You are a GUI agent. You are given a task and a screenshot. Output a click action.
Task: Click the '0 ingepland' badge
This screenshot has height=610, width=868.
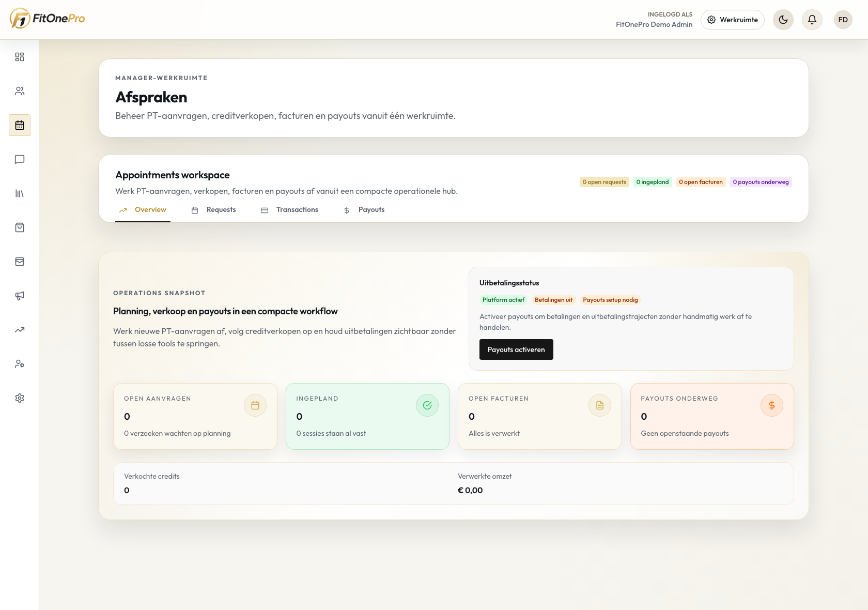pyautogui.click(x=653, y=182)
